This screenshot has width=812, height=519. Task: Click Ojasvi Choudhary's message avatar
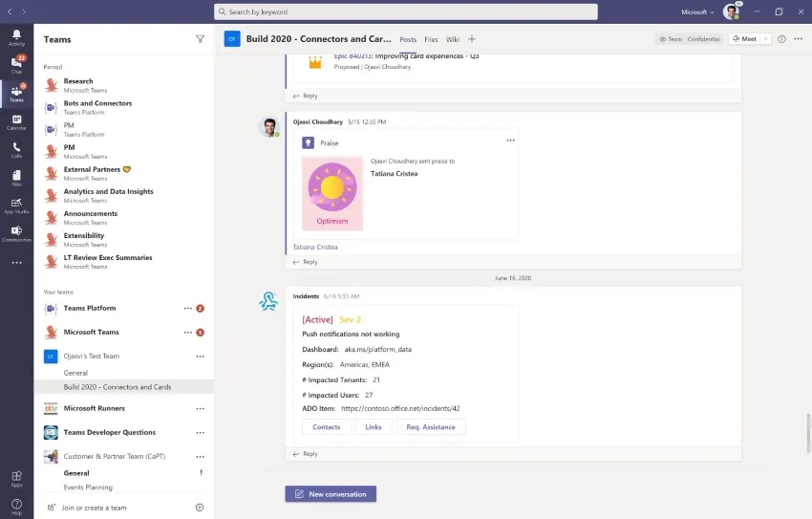click(269, 127)
